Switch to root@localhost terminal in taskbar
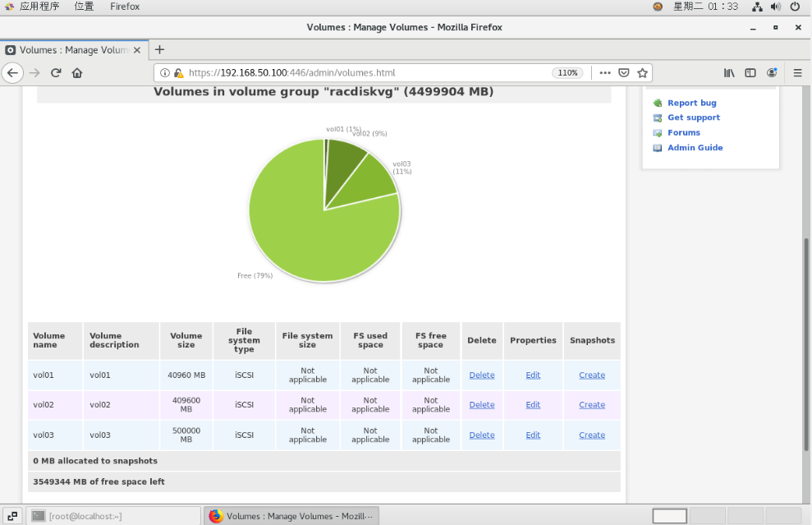 pos(113,516)
